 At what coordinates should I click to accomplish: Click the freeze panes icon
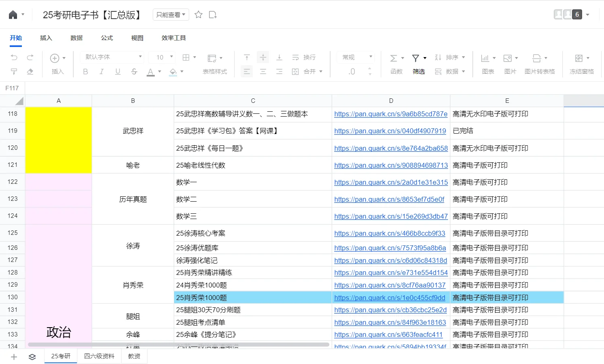[579, 58]
